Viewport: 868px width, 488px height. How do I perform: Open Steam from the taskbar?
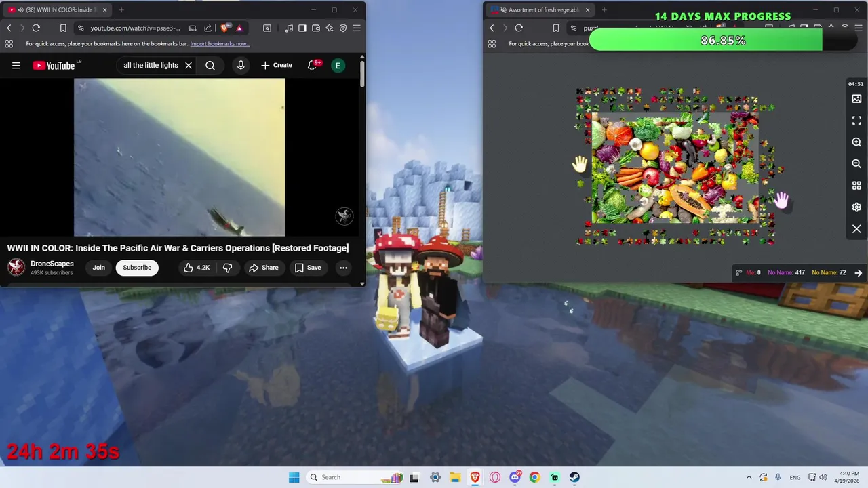pos(574,477)
